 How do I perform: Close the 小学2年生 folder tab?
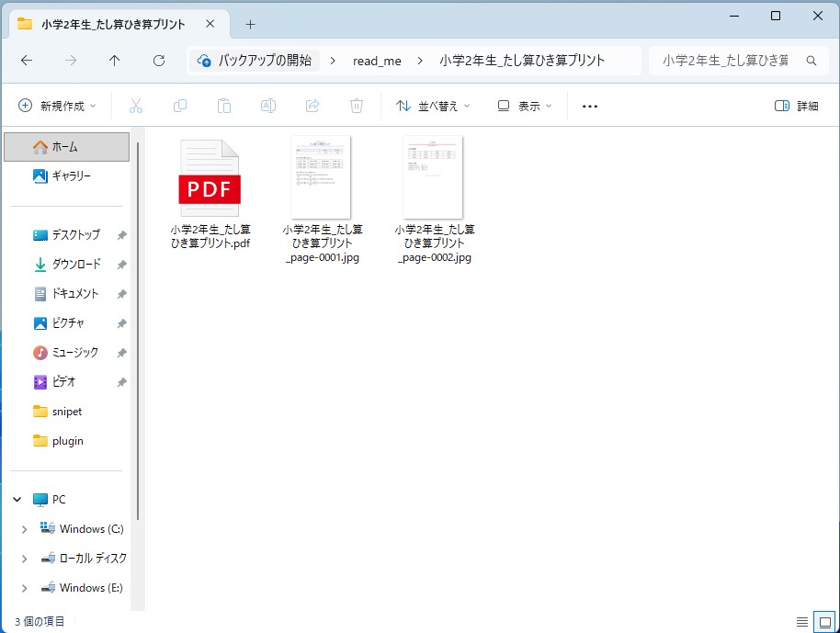[210, 24]
